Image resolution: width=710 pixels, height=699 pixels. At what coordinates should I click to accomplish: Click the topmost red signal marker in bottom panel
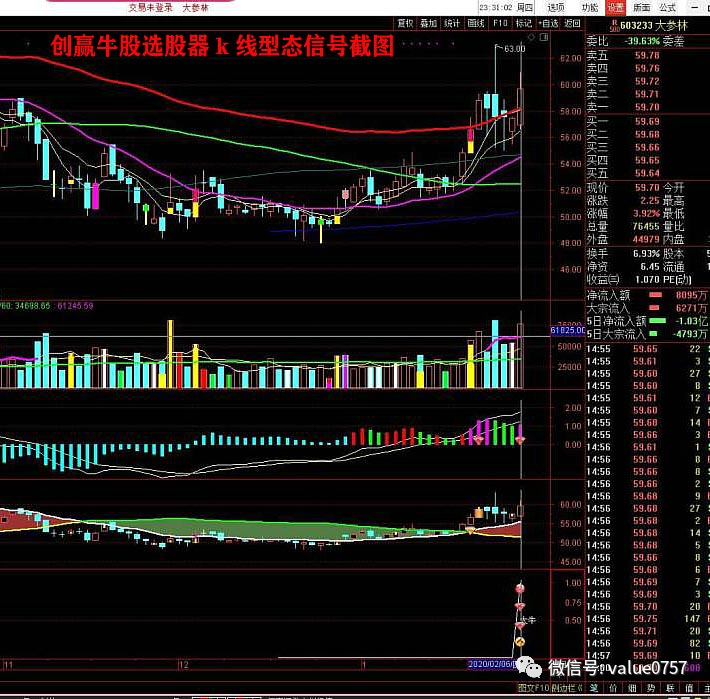click(x=520, y=589)
